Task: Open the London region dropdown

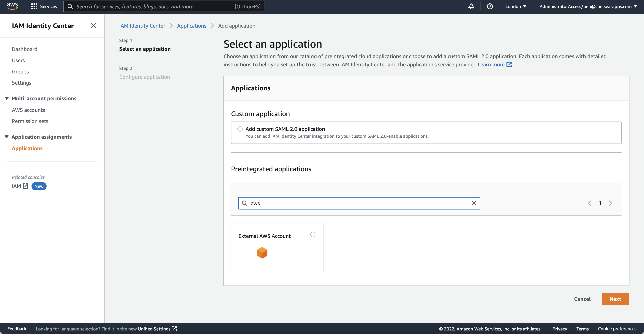Action: [516, 7]
